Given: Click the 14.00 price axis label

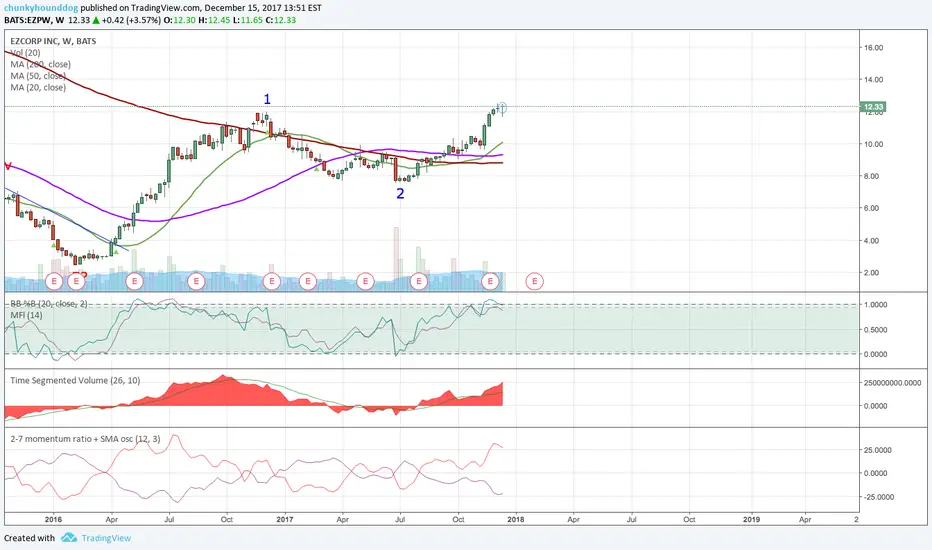Looking at the screenshot, I should (x=873, y=80).
